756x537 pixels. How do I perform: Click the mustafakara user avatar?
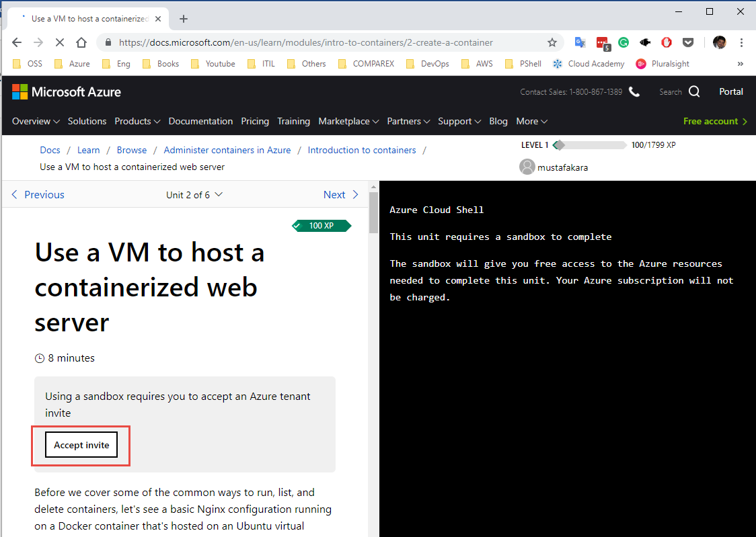click(x=527, y=167)
